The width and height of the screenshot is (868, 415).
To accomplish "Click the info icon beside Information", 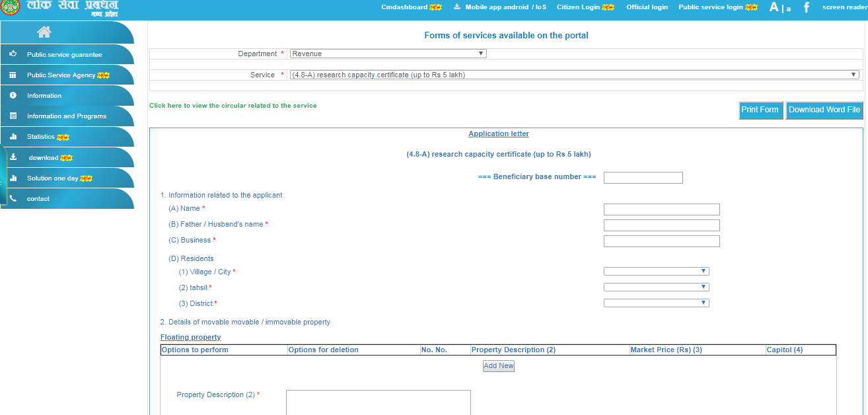I will click(13, 95).
